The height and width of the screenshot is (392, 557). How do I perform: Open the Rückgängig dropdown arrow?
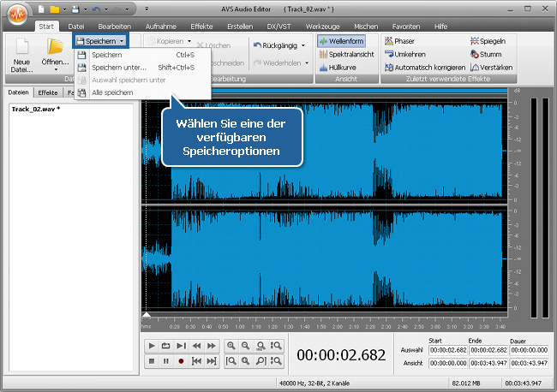[x=303, y=45]
